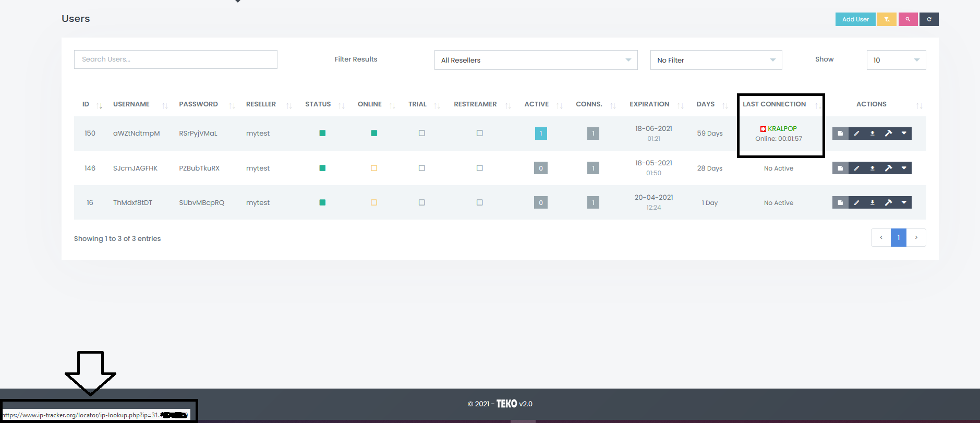
Task: Click the clear filters funnel icon
Action: [x=887, y=19]
